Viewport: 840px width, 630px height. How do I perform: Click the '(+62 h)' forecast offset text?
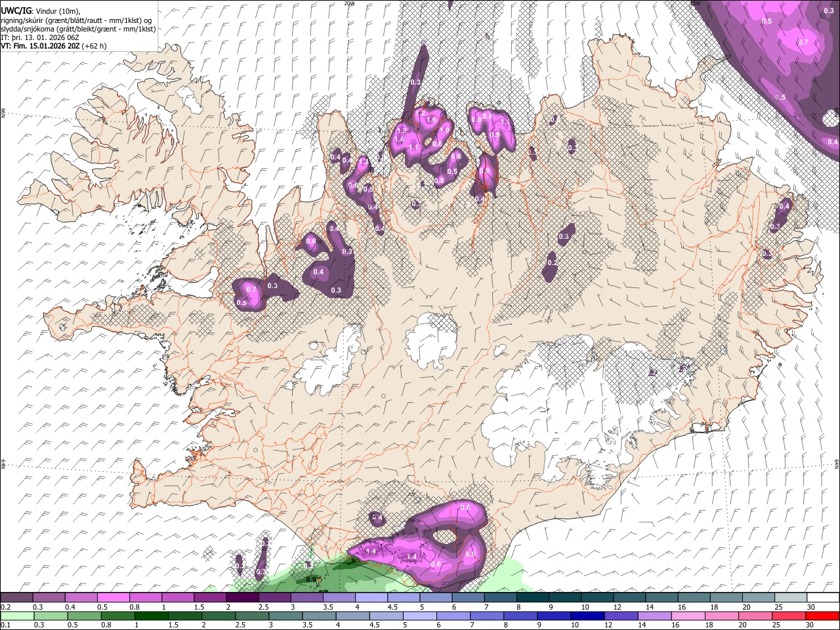[95, 47]
